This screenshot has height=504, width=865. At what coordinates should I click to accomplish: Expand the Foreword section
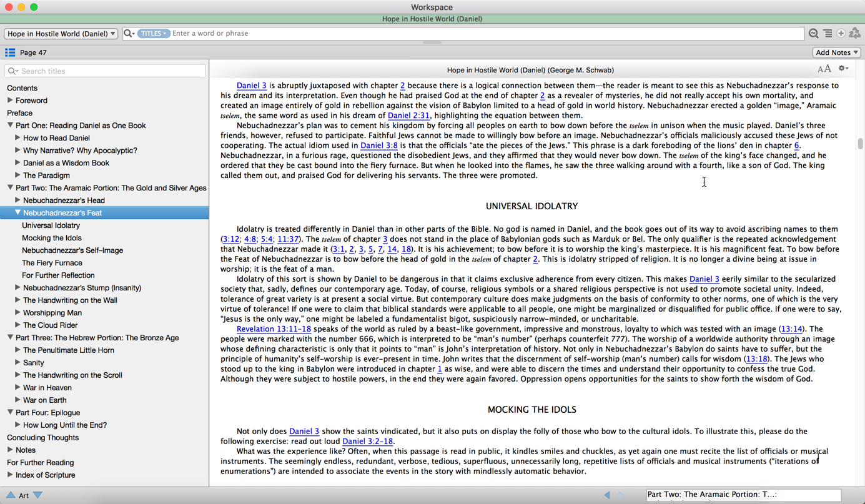tap(10, 101)
